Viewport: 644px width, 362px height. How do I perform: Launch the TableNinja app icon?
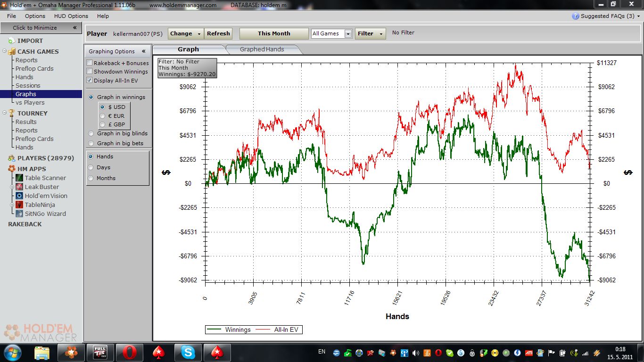pos(19,205)
